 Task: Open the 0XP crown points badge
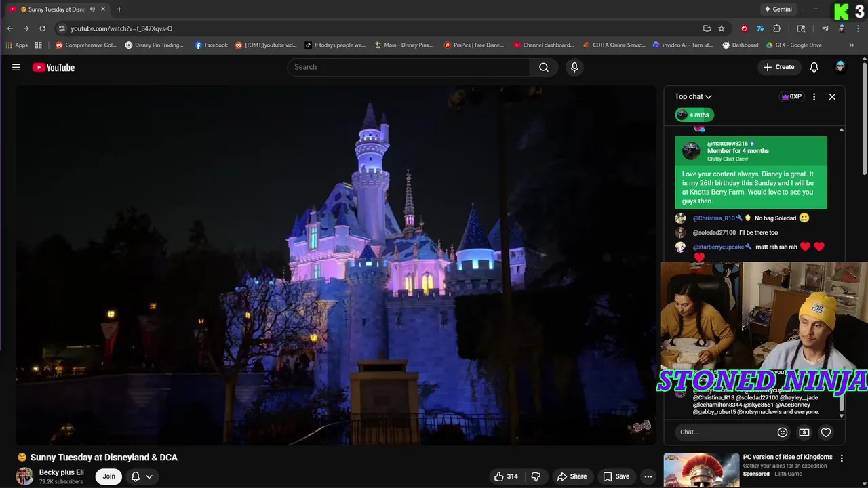pyautogui.click(x=791, y=96)
